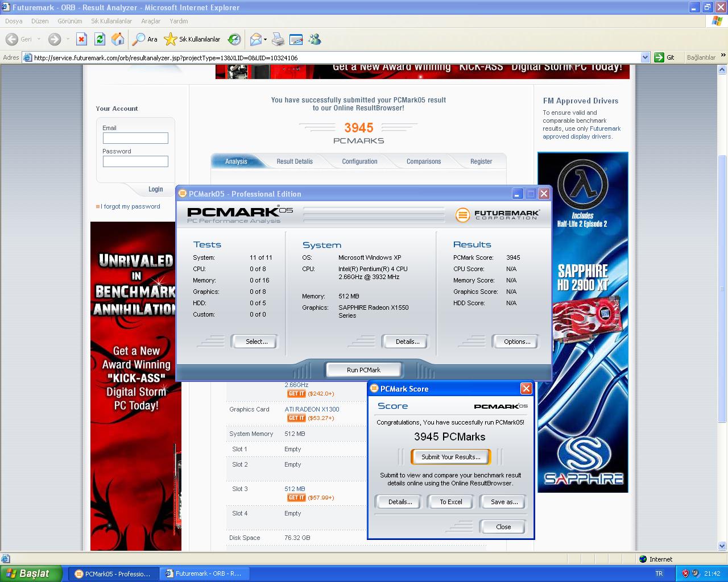Click the Home icon in IE toolbar
Viewport: 728px width, 582px height.
point(118,39)
